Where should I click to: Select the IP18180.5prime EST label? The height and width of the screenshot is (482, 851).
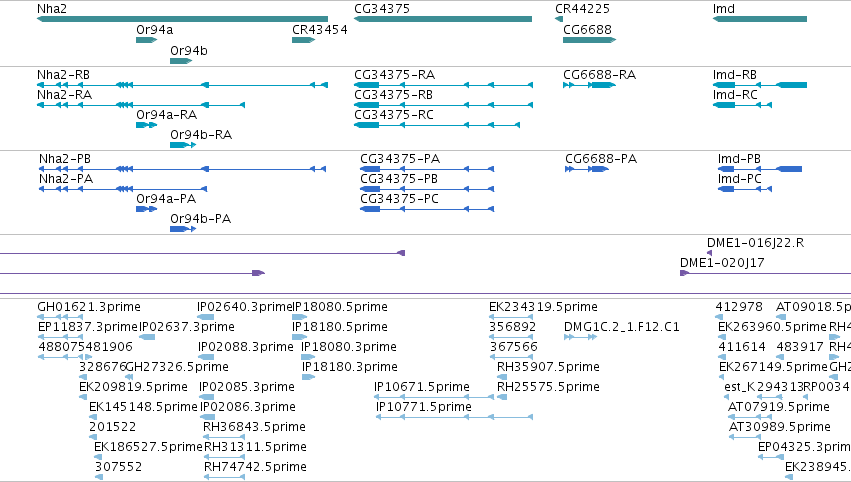(x=340, y=327)
